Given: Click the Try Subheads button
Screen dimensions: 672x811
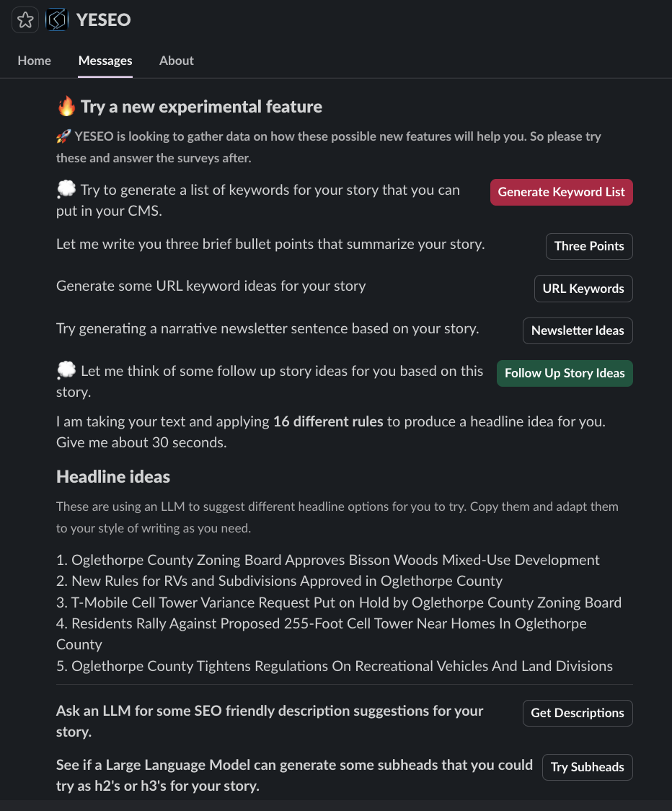Looking at the screenshot, I should [587, 767].
